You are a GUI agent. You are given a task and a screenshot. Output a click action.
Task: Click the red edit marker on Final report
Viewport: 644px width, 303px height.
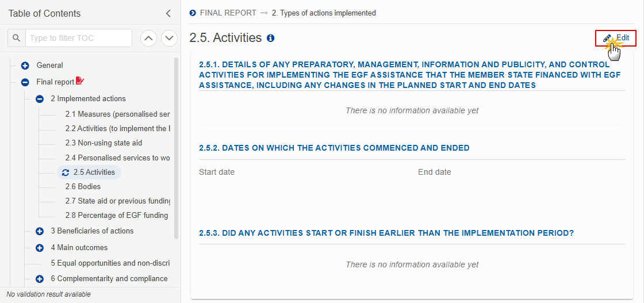pyautogui.click(x=80, y=81)
